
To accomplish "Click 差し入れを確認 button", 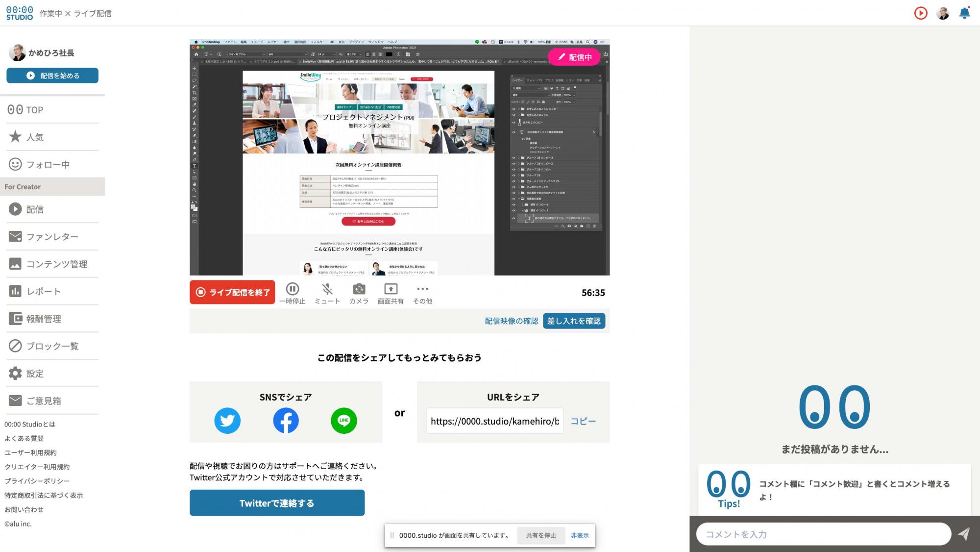I will [574, 321].
